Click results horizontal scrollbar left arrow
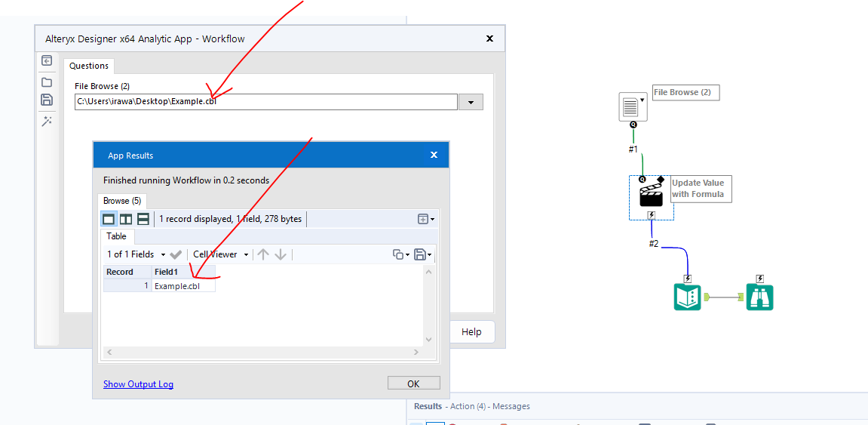Viewport: 868px width, 425px height. pos(109,352)
